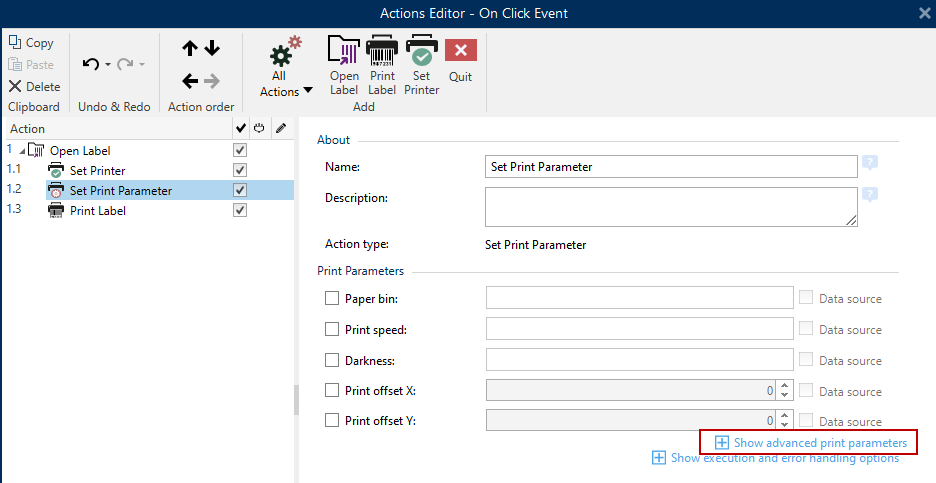
Task: Select the Print Label action in list
Action: tap(98, 211)
